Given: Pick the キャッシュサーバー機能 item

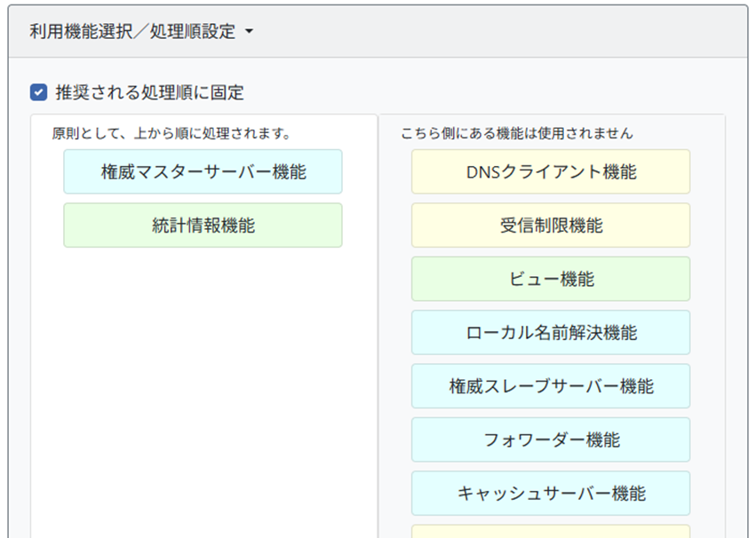Looking at the screenshot, I should (551, 494).
